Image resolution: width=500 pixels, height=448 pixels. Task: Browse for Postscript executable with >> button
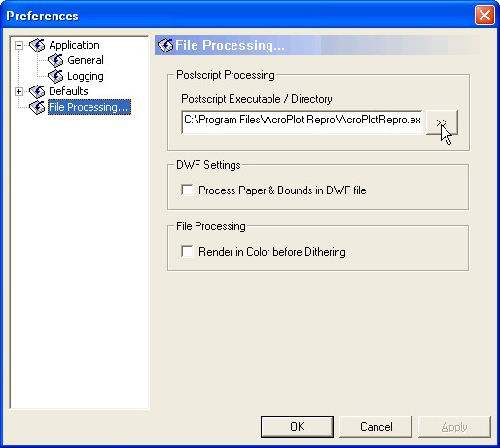pos(442,122)
